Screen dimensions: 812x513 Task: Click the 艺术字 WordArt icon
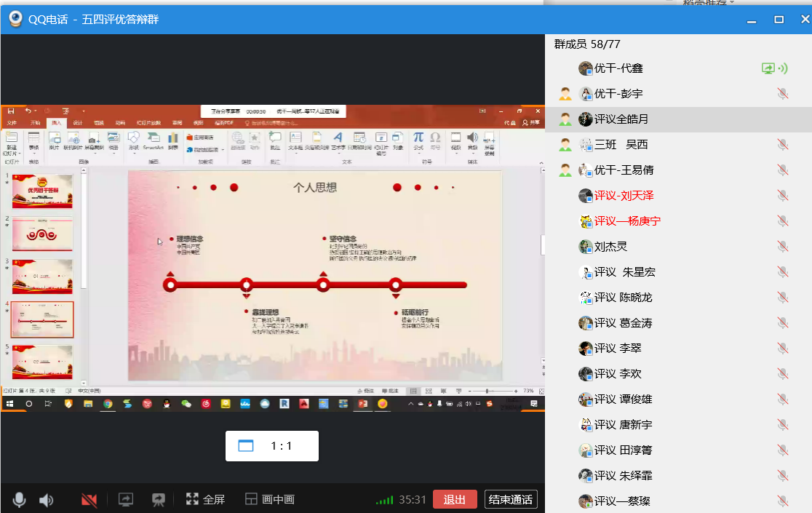[x=338, y=141]
